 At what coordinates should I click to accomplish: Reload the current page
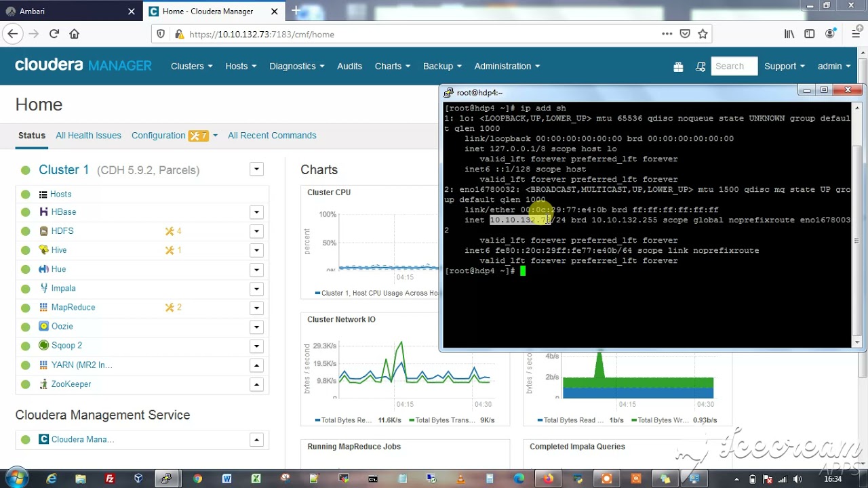[x=54, y=34]
